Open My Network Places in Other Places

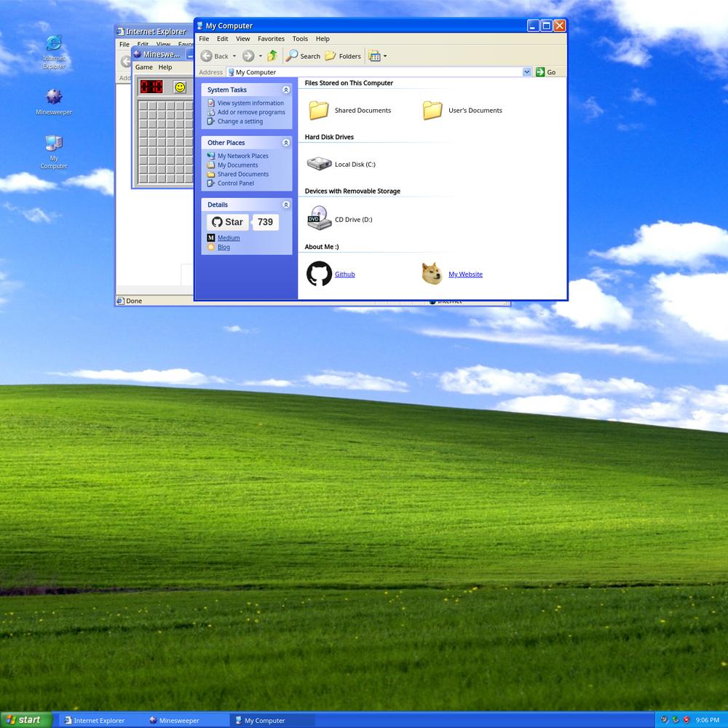point(243,156)
